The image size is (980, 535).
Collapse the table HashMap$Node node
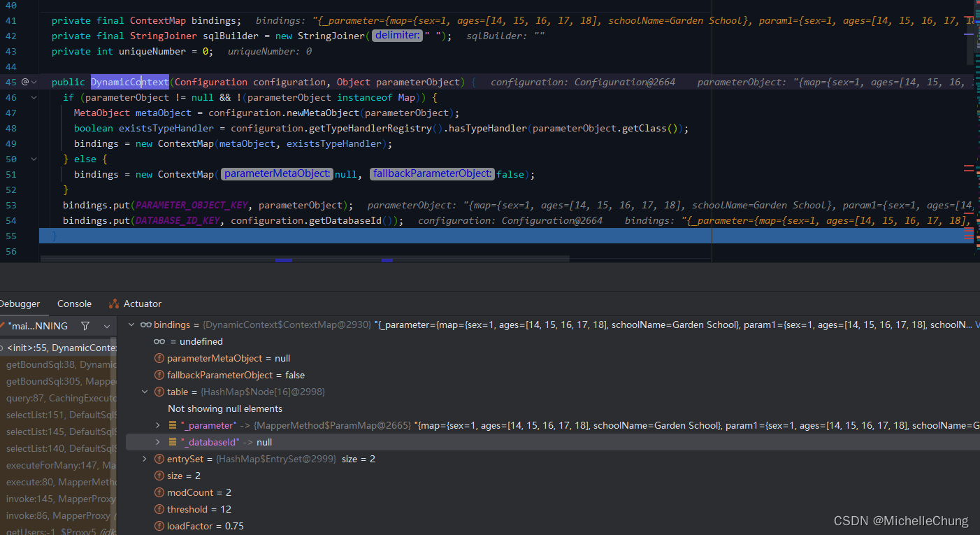point(145,392)
